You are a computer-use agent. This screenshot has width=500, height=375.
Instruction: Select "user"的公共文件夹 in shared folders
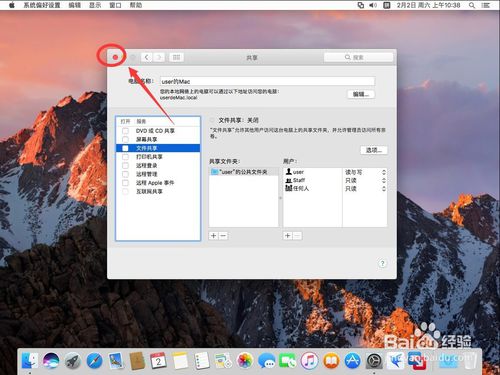244,172
